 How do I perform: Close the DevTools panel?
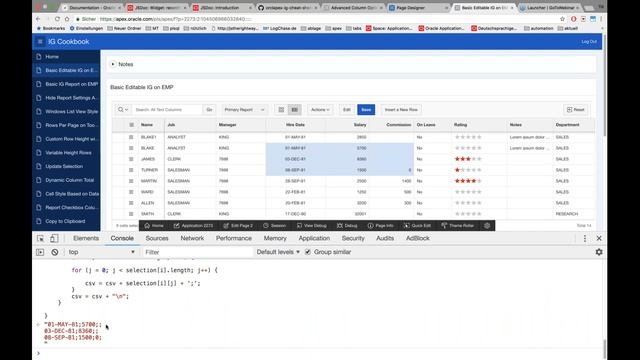tap(599, 238)
